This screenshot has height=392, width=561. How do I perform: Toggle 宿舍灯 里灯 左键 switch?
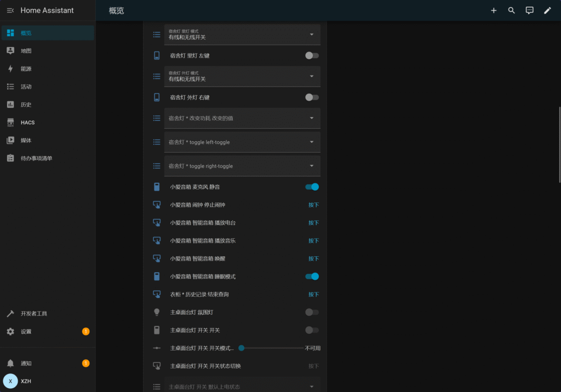[312, 55]
